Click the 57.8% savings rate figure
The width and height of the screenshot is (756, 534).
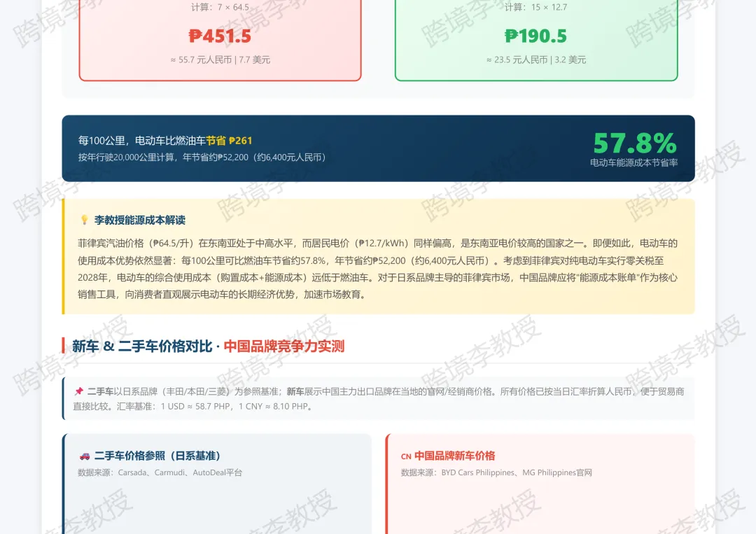(x=634, y=143)
